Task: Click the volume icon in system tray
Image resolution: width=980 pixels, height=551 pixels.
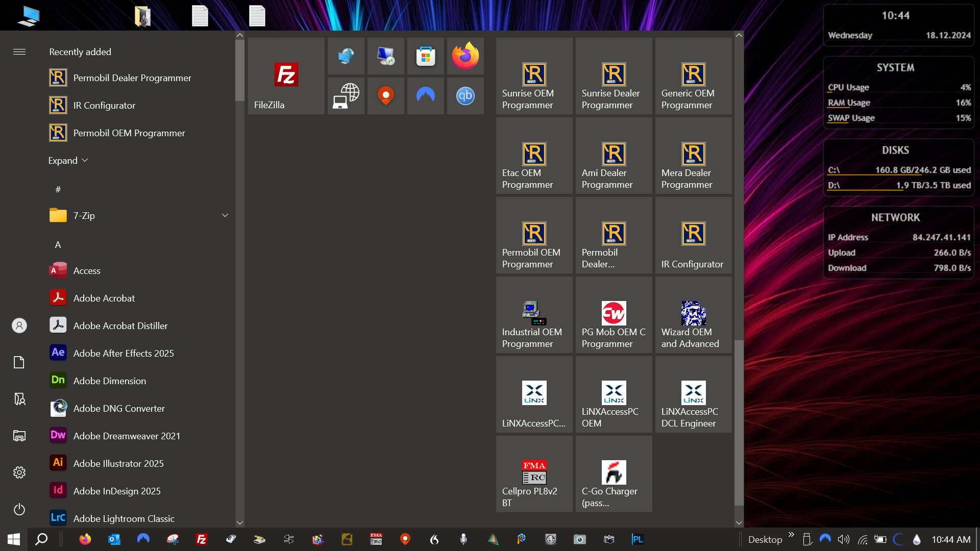Action: (x=843, y=539)
